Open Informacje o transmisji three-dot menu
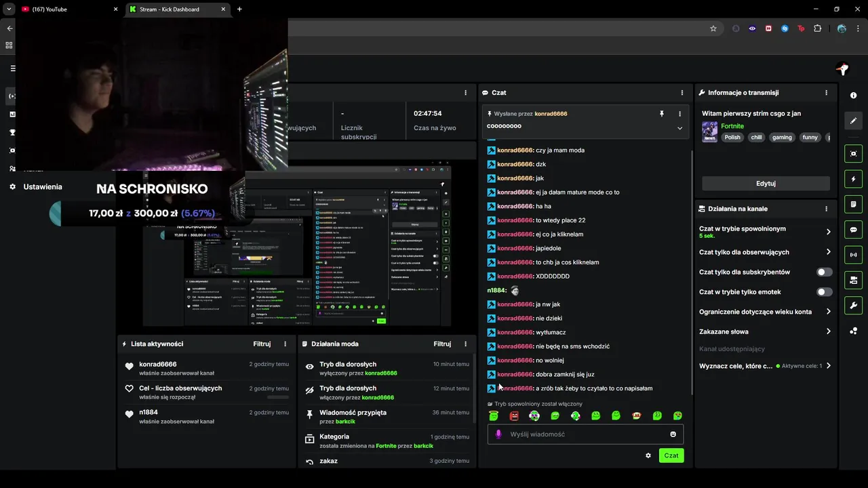Screen dimensions: 868x488 coord(826,93)
